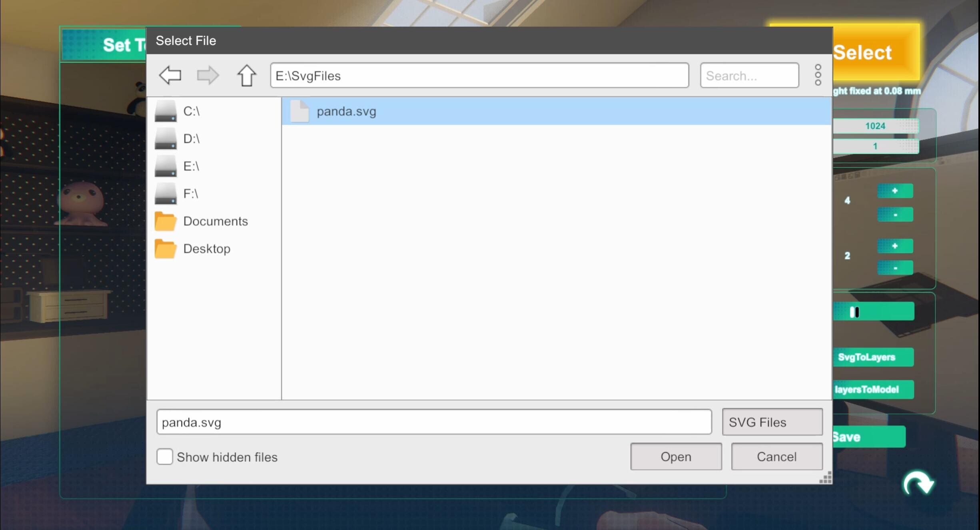Select the C:\ drive
This screenshot has width=980, height=530.
[x=192, y=112]
